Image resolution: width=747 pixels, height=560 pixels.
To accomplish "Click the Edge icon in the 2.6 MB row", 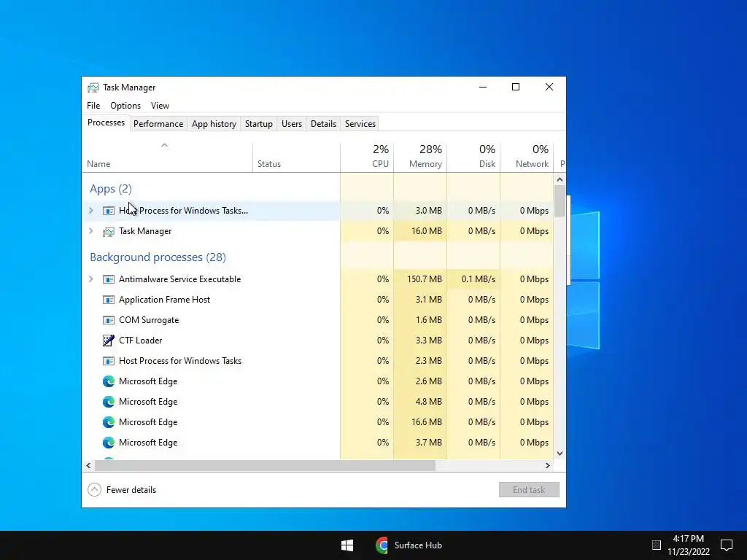I will (109, 381).
